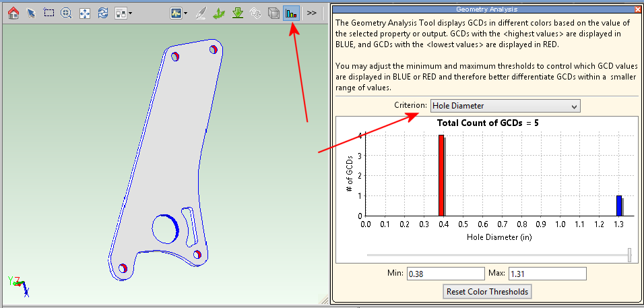Click the threshold slider handle
The image size is (644, 308).
[629, 255]
